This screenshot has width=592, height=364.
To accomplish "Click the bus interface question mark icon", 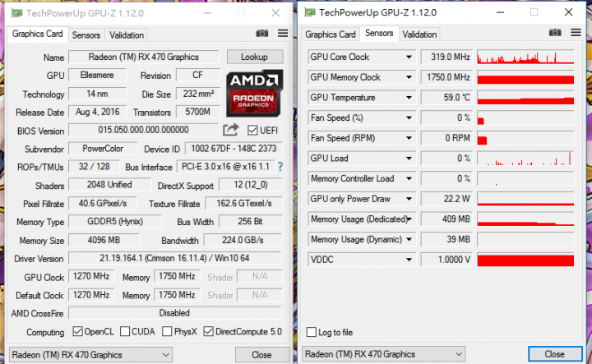I will [x=280, y=166].
